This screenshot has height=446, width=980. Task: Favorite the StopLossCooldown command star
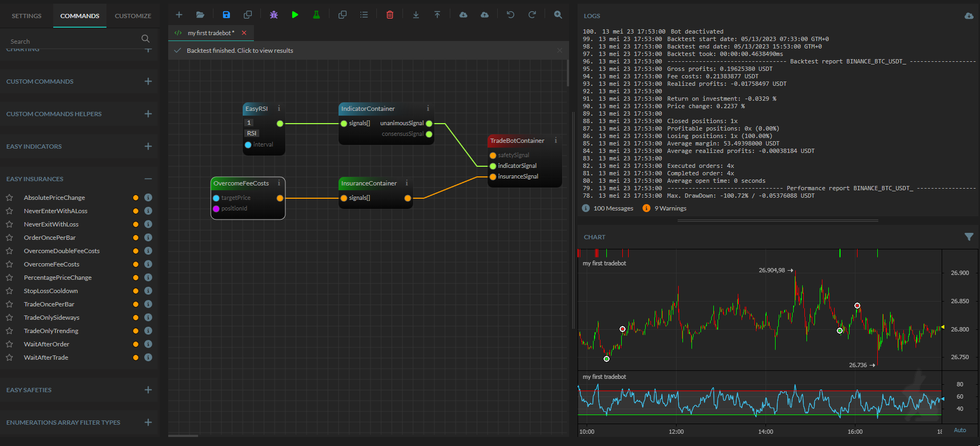click(x=10, y=291)
